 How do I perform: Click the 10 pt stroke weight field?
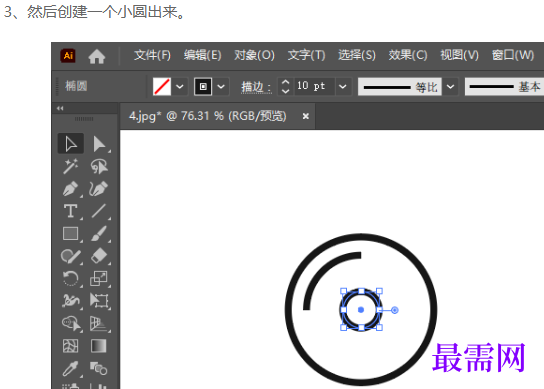[314, 86]
